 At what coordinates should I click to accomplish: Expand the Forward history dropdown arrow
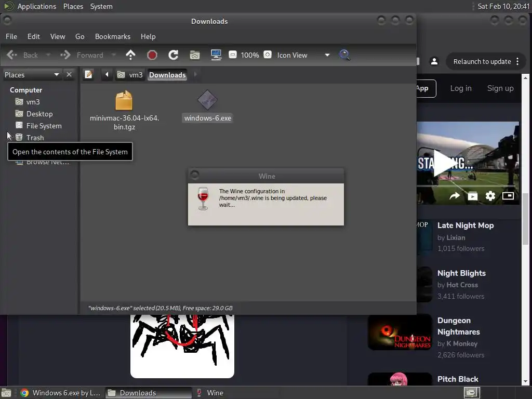114,55
